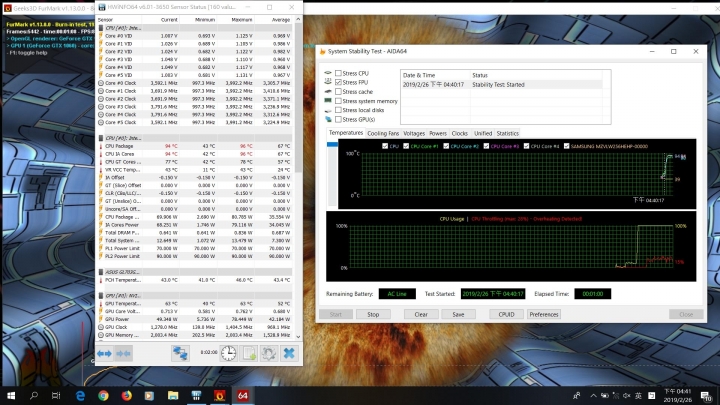Image resolution: width=720 pixels, height=405 pixels.
Task: Enable the Stress cache checkbox
Action: [338, 91]
